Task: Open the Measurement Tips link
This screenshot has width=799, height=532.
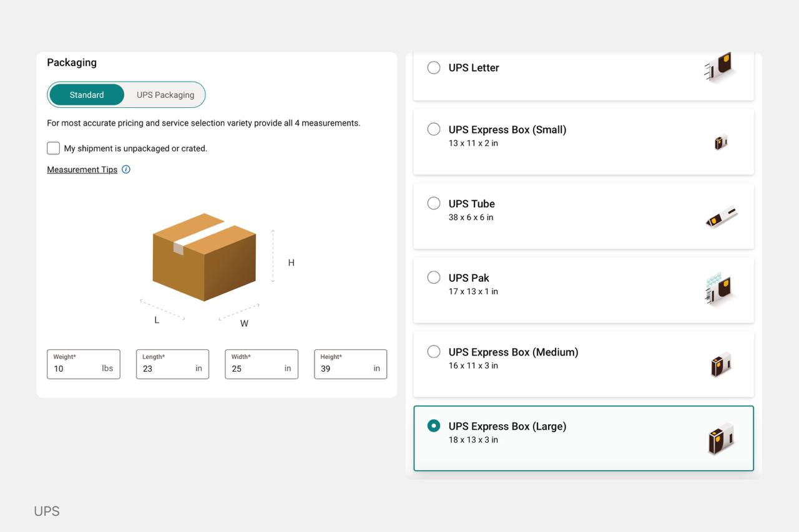Action: click(x=82, y=170)
